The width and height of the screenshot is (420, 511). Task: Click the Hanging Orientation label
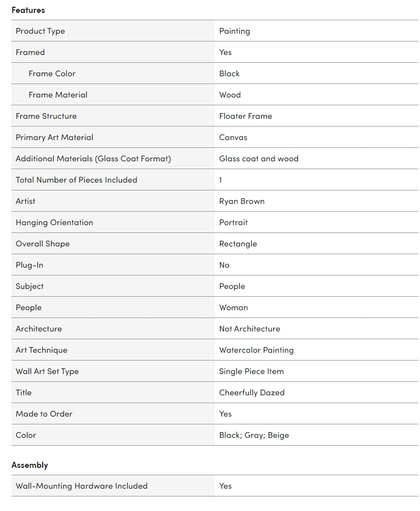coord(54,223)
